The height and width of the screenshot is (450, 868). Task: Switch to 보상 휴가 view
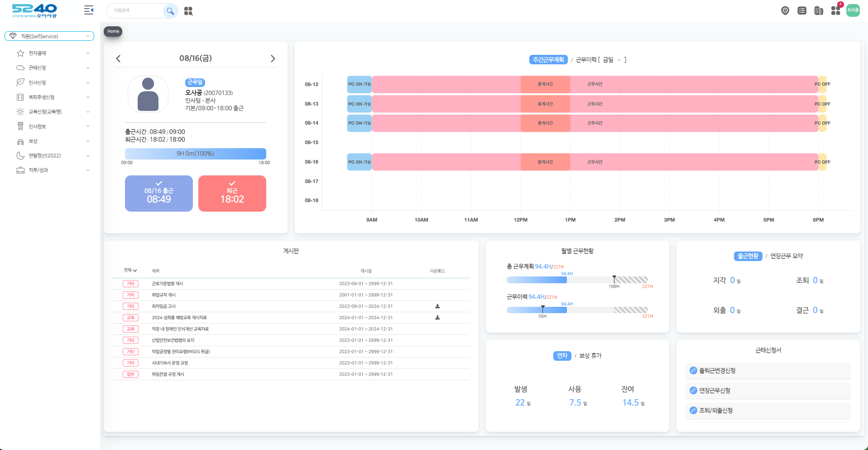(590, 356)
